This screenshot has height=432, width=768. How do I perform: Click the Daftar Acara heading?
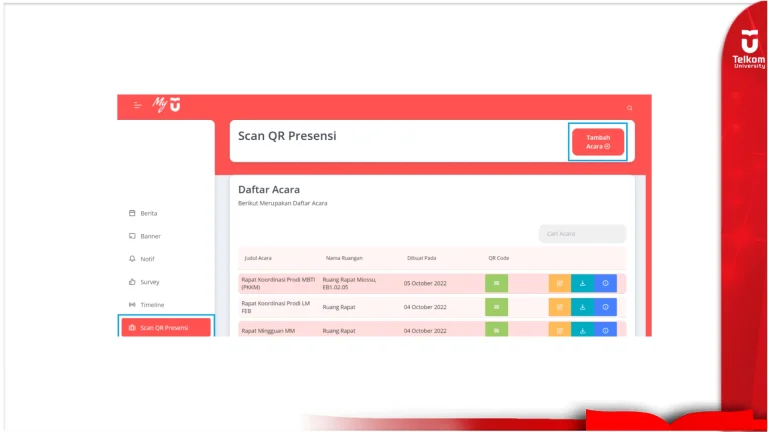pyautogui.click(x=269, y=190)
